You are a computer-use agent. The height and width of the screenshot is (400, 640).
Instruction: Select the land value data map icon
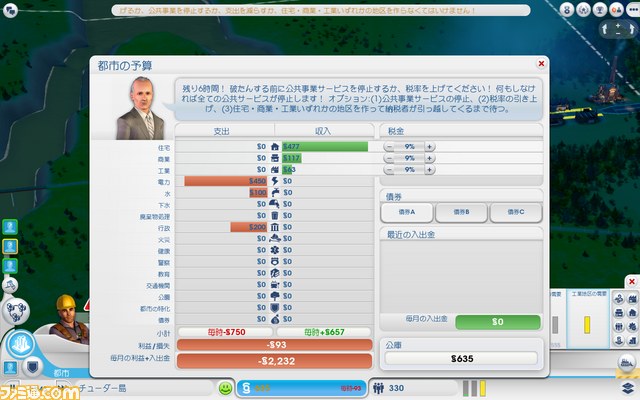tap(619, 340)
